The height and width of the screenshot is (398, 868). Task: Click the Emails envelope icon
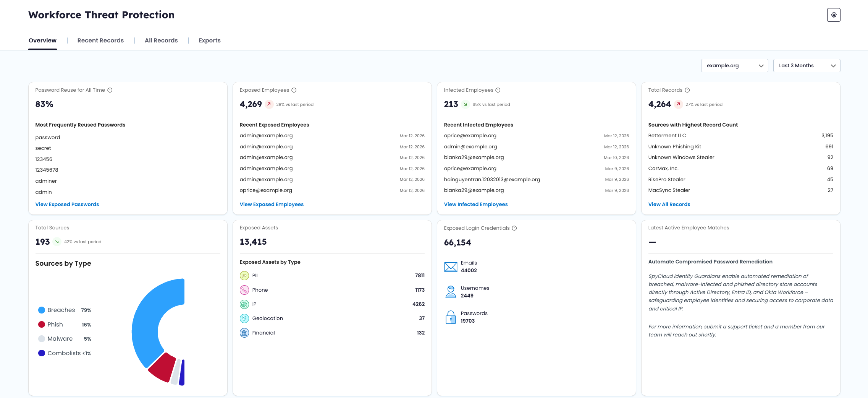point(451,267)
